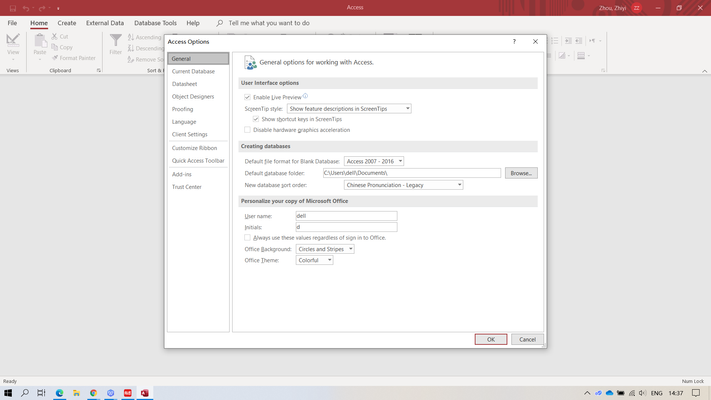Enable Disable hardware graphics acceleration checkbox
Image resolution: width=711 pixels, height=400 pixels.
pos(247,130)
